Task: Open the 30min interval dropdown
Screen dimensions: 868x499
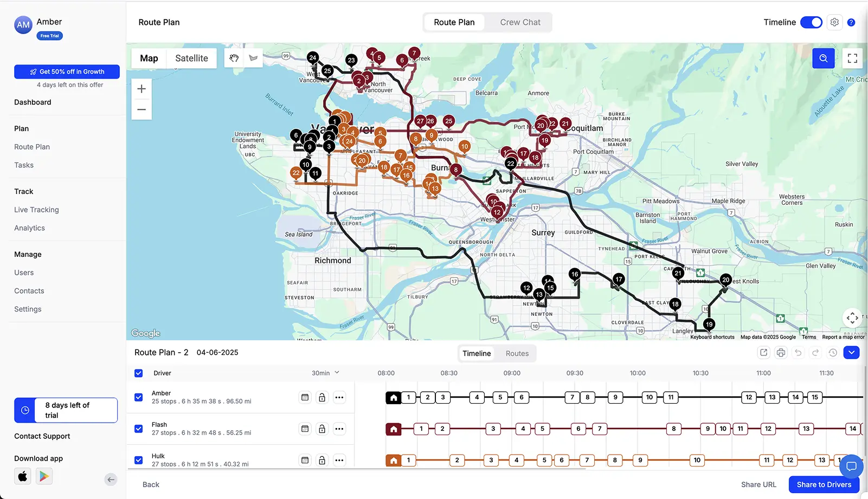Action: point(324,373)
